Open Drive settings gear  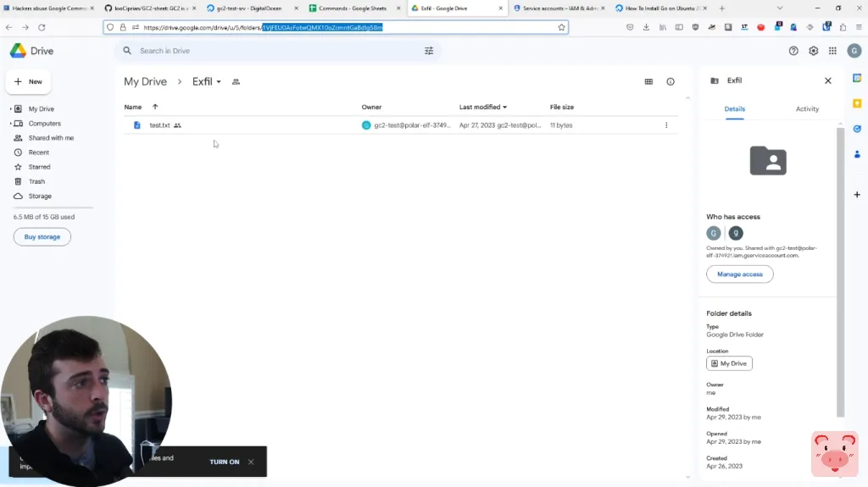[x=813, y=51]
